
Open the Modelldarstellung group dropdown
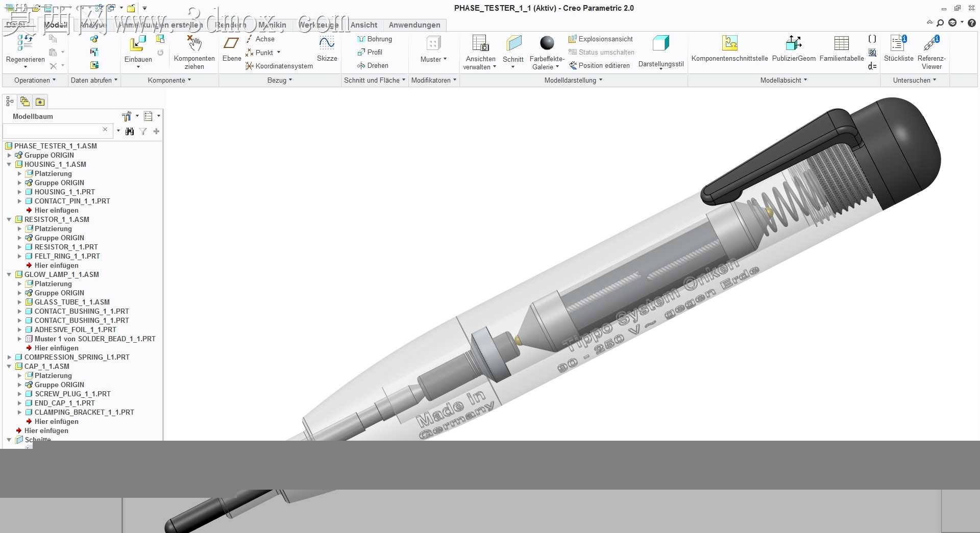tap(573, 80)
